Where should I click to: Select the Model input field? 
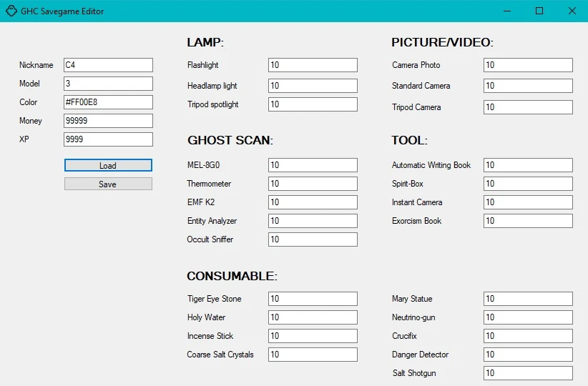coord(108,84)
